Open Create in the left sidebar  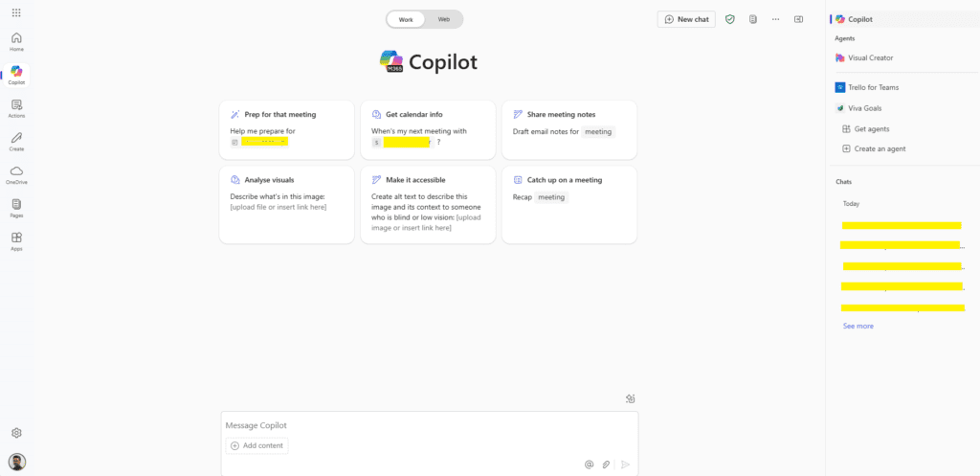[x=17, y=142]
